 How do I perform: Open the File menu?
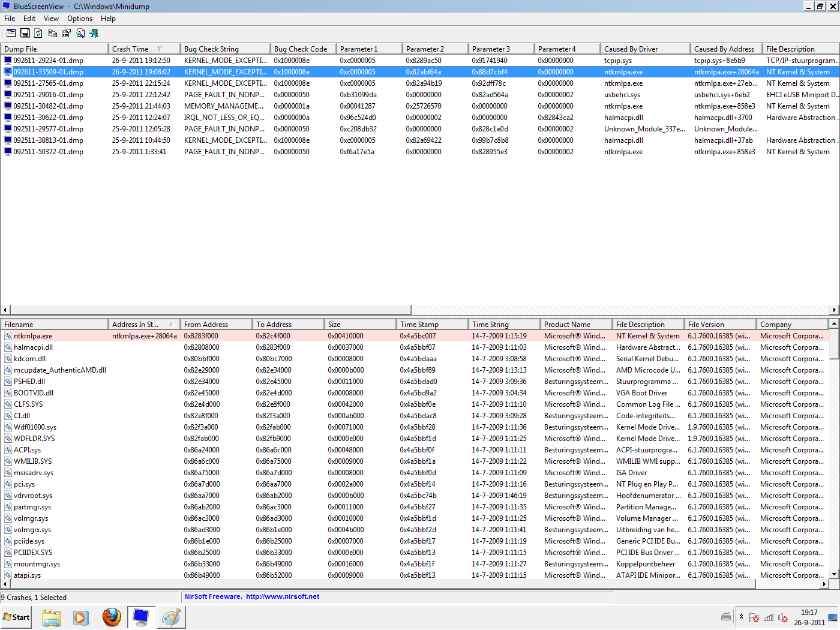click(x=10, y=19)
